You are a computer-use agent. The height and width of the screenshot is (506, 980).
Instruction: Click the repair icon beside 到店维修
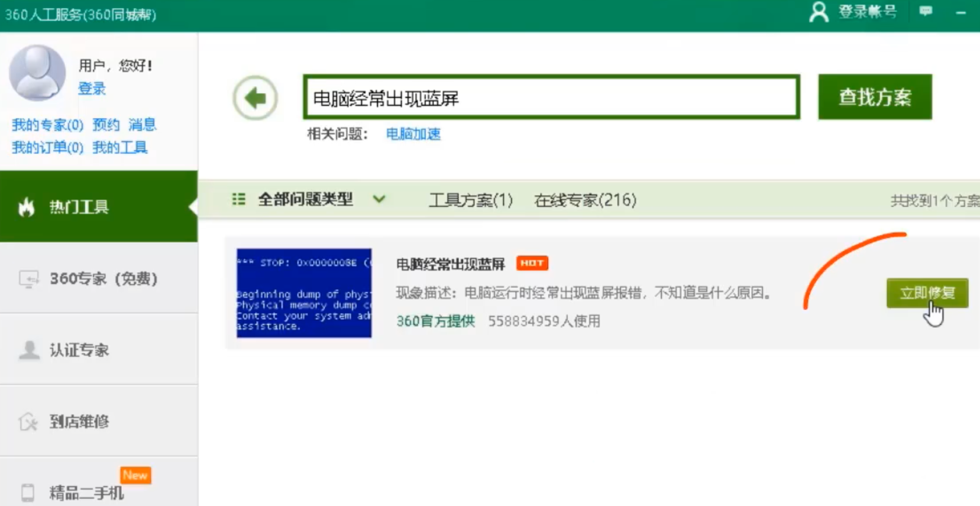point(28,421)
